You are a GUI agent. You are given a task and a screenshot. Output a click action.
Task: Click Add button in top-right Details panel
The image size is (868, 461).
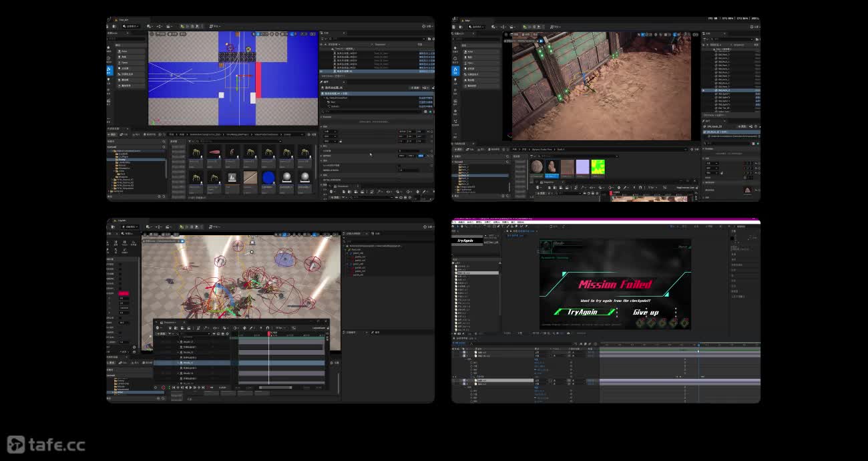(x=741, y=126)
